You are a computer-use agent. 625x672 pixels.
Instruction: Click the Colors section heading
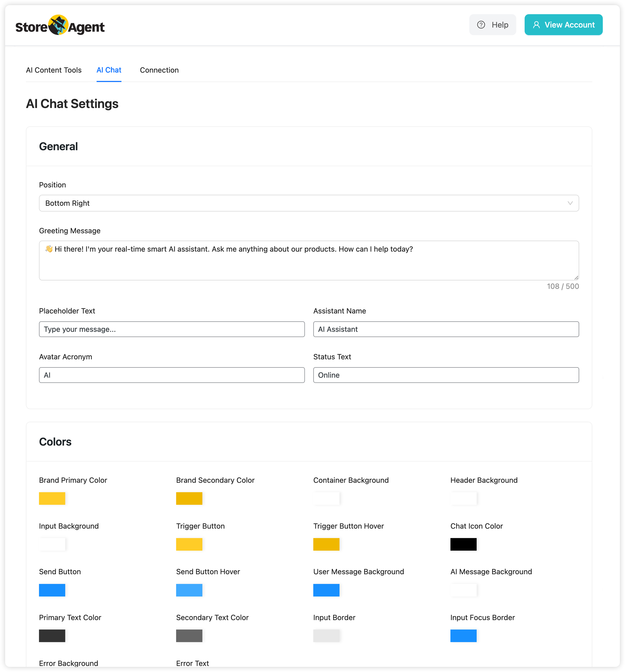click(56, 442)
